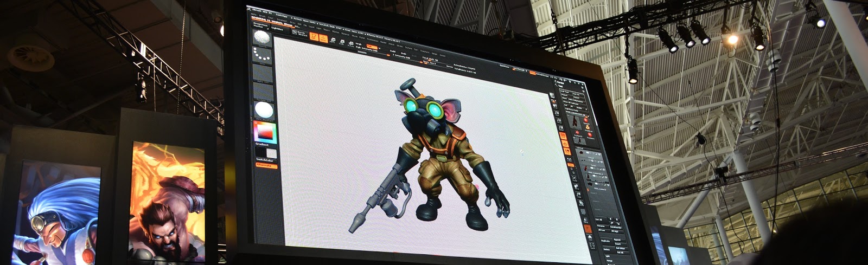868x265 pixels.
Task: Open the Dots stroke type selector
Action: 261,54
